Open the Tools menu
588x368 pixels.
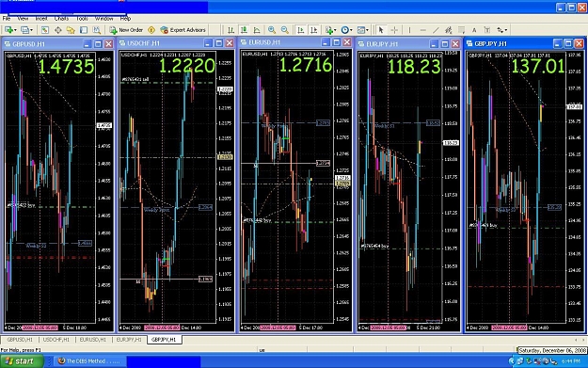[x=82, y=19]
